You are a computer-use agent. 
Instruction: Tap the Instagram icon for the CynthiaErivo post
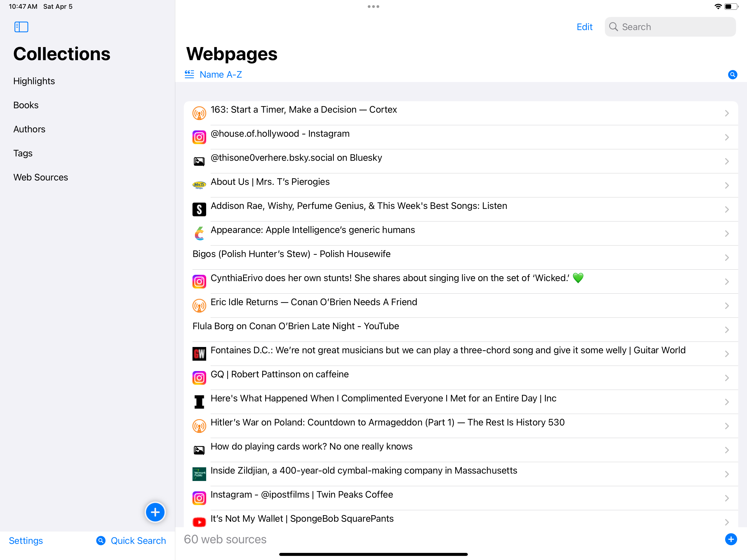pos(199,281)
